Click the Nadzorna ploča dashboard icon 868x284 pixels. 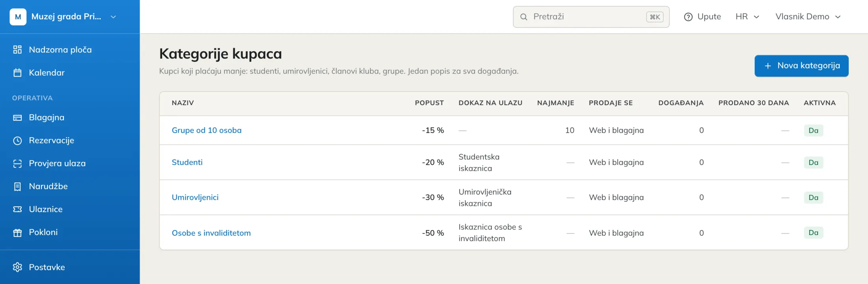click(17, 50)
